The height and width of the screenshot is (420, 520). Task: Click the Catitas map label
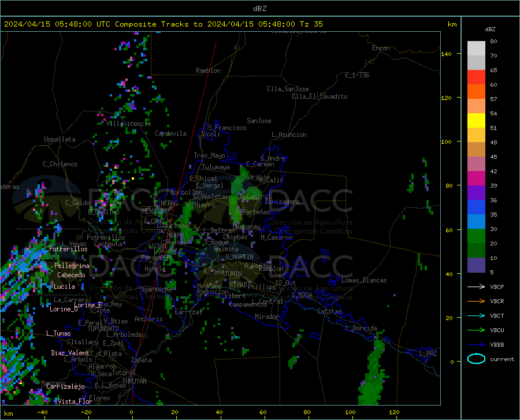click(x=330, y=311)
